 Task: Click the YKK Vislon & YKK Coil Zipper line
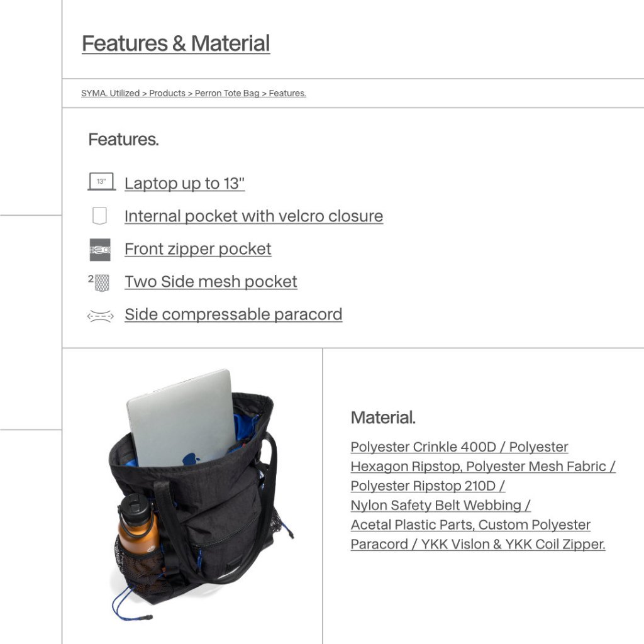click(x=478, y=544)
